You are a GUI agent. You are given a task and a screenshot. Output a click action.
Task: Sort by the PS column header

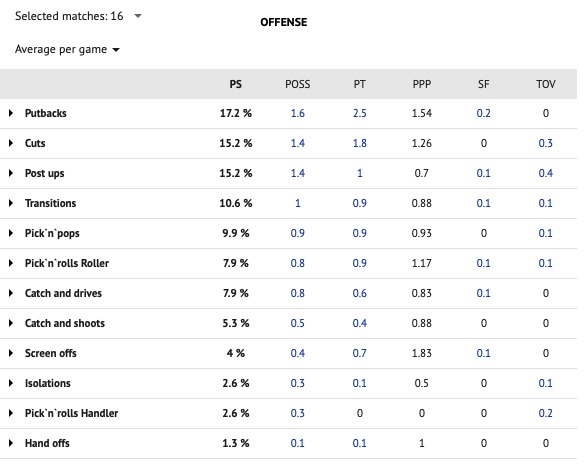[x=235, y=84]
